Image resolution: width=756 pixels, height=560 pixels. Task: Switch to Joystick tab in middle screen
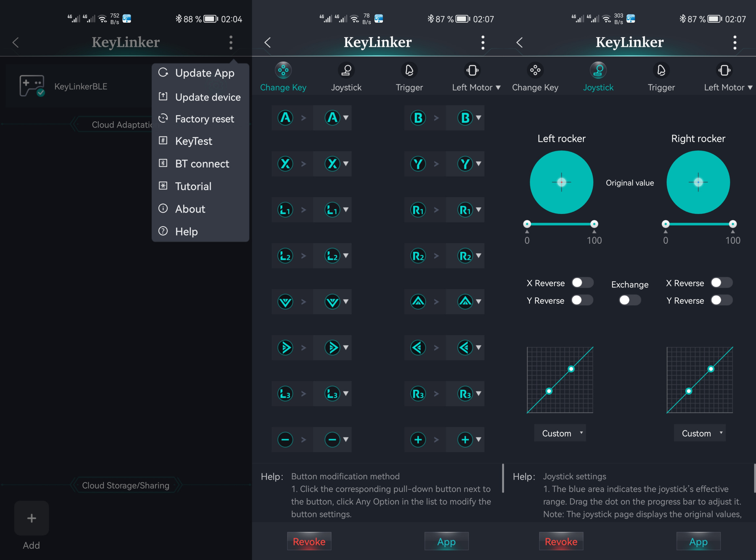click(346, 77)
